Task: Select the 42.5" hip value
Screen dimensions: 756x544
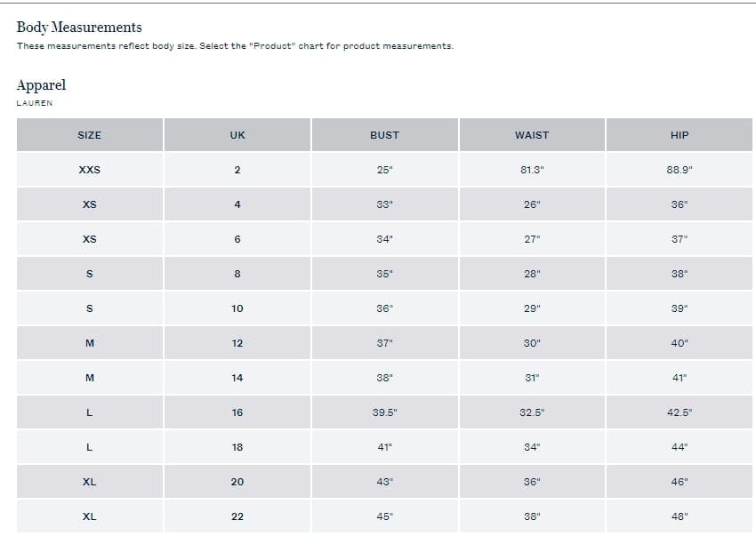Action: coord(680,412)
